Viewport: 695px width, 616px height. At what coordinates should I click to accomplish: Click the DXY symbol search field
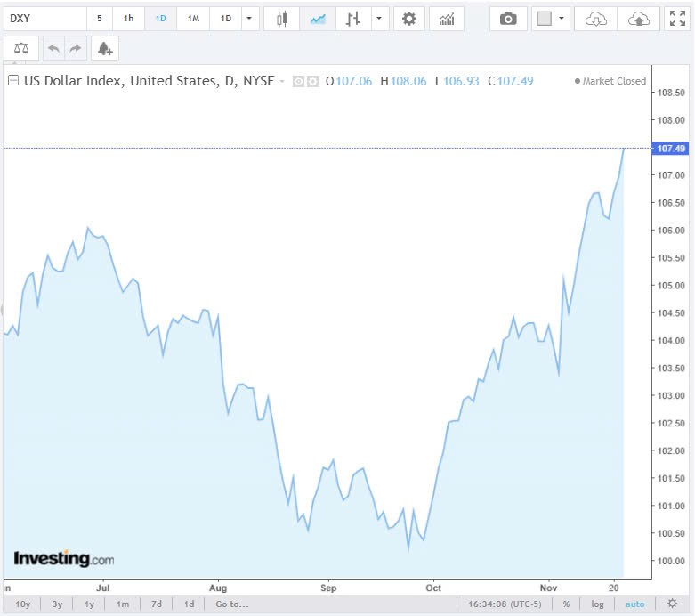click(x=44, y=19)
